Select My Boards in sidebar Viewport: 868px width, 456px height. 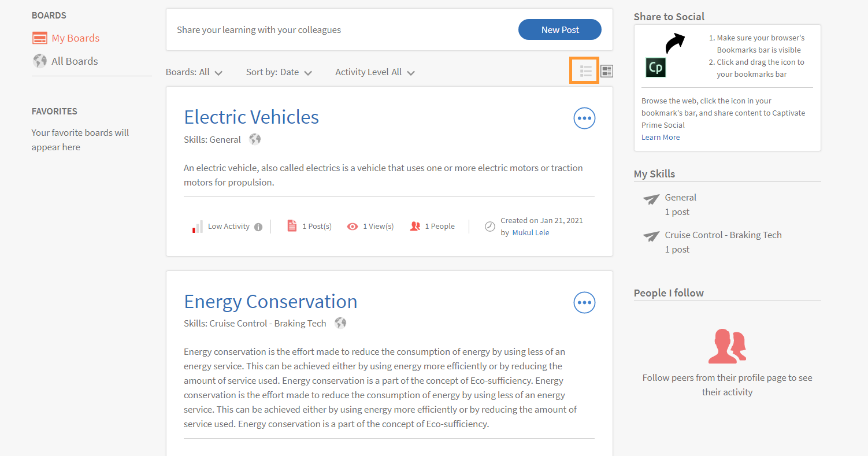(x=75, y=38)
